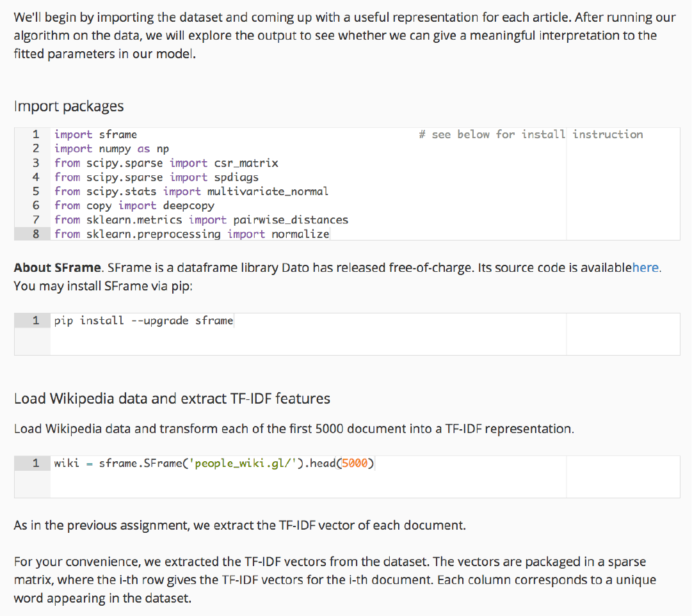Click the orange 5000 number in head()

[x=355, y=463]
